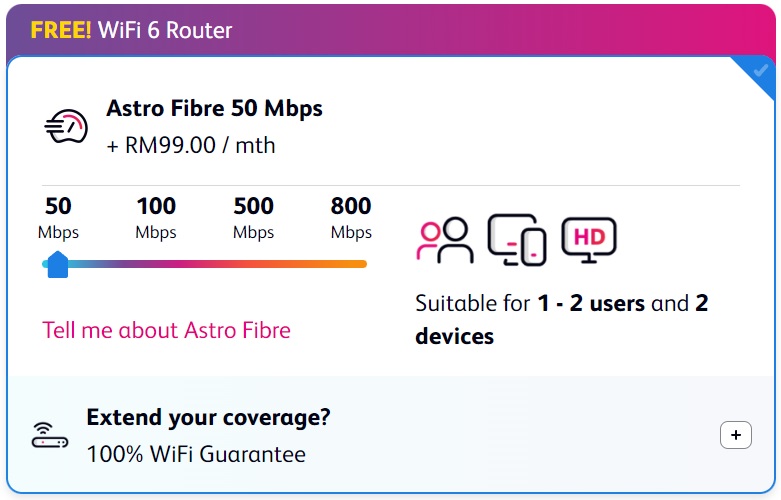Click the Astro Fibre 50 Mbps title
Viewport: 781px width, 500px height.
[x=214, y=109]
